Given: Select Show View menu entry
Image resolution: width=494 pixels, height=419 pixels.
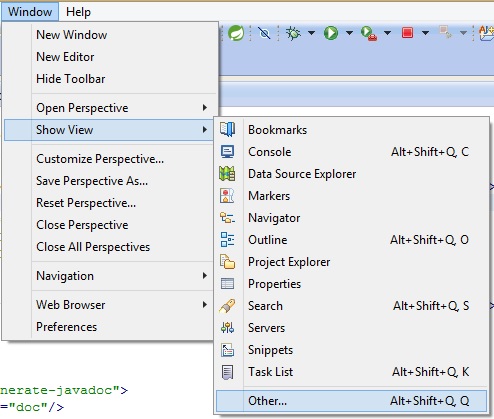Looking at the screenshot, I should tap(108, 130).
